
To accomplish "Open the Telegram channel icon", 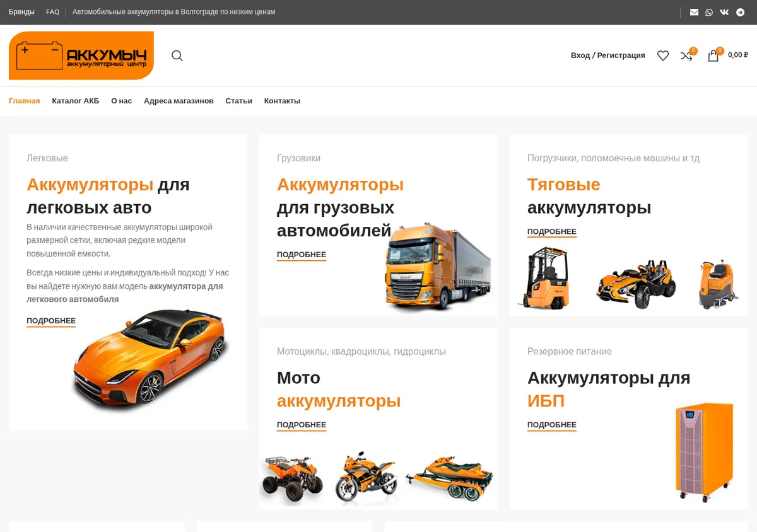I will (x=741, y=12).
